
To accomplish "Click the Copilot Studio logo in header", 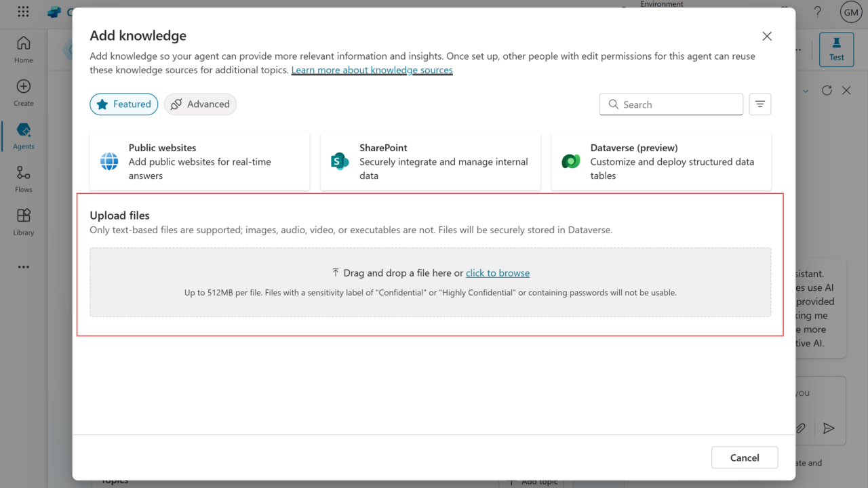I will [x=55, y=12].
